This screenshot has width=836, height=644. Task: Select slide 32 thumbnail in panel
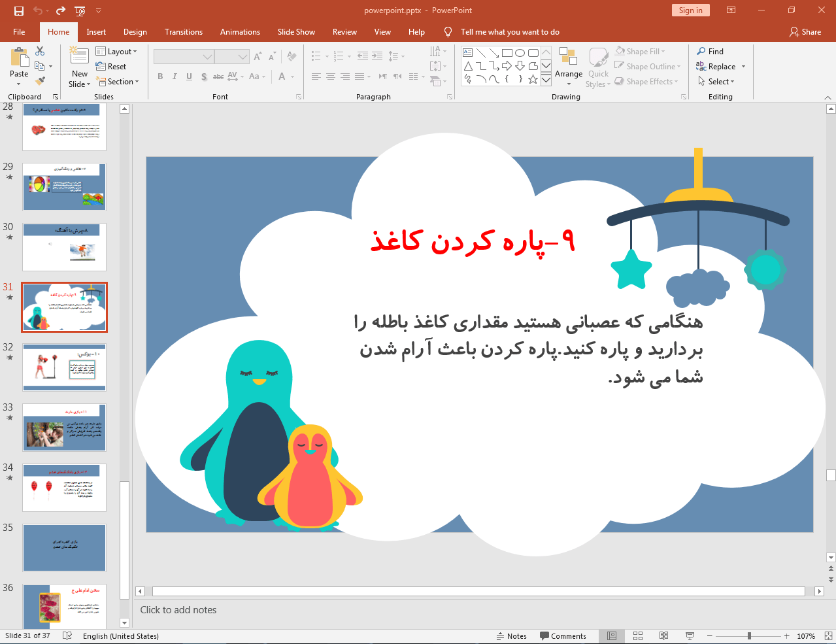(64, 367)
